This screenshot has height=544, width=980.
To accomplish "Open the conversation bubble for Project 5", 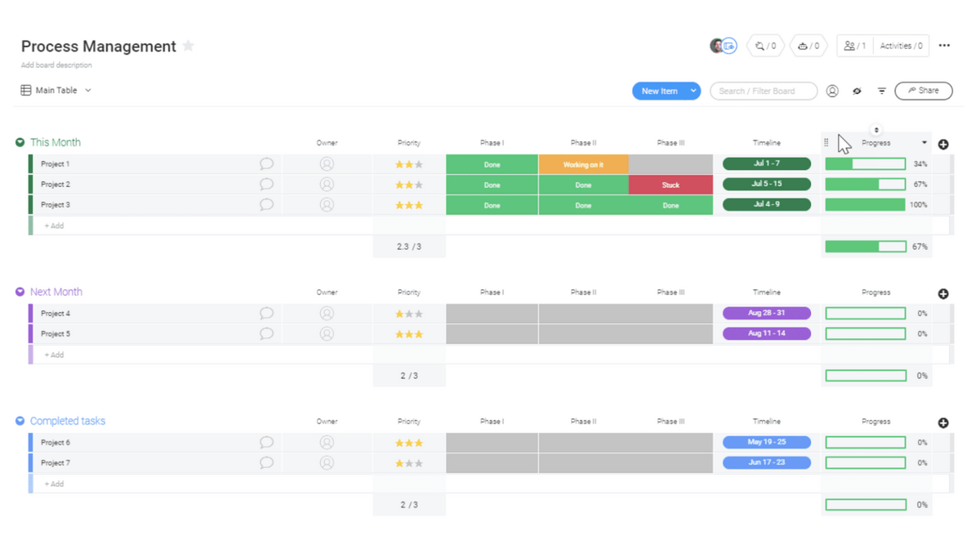I will [x=266, y=334].
